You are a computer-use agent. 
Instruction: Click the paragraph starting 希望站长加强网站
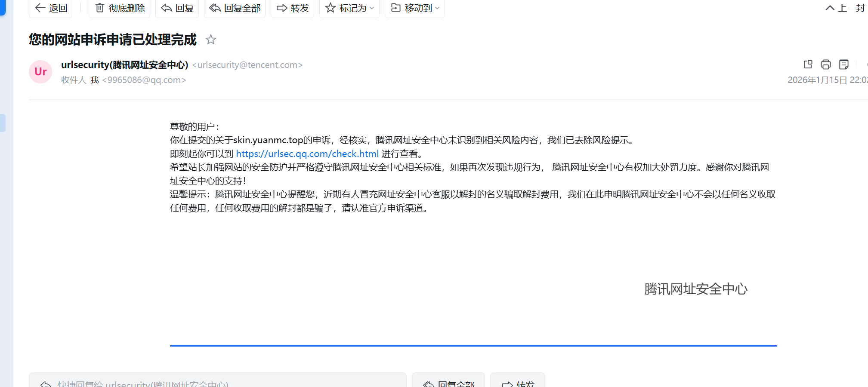click(x=470, y=174)
